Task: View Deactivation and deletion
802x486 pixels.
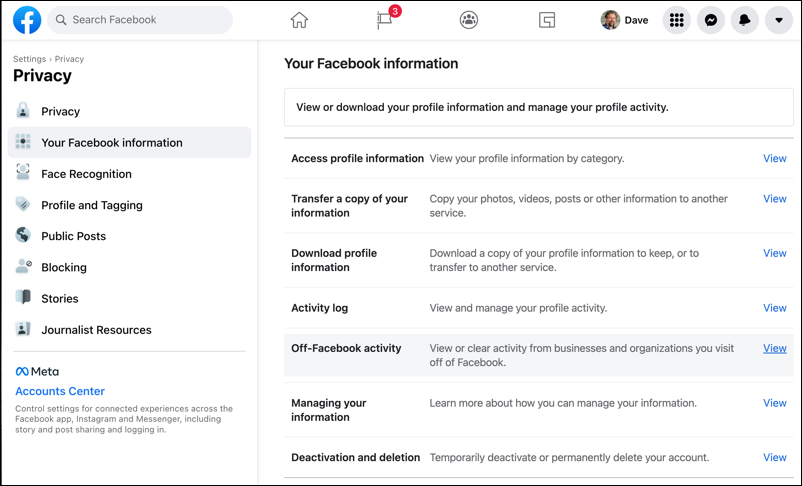Action: tap(774, 457)
